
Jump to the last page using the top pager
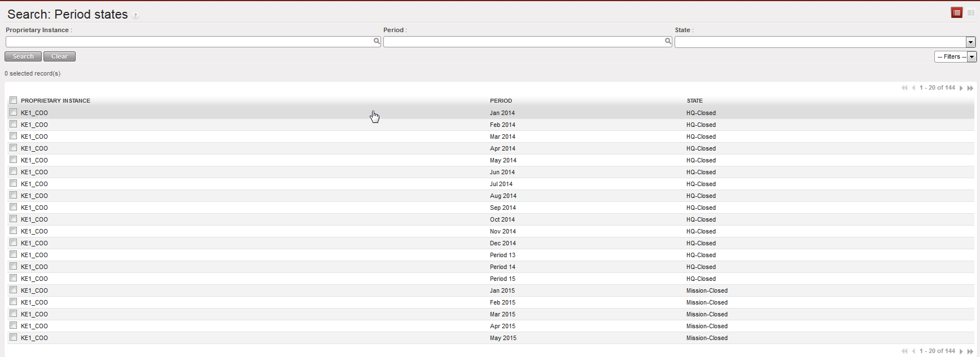(x=970, y=88)
